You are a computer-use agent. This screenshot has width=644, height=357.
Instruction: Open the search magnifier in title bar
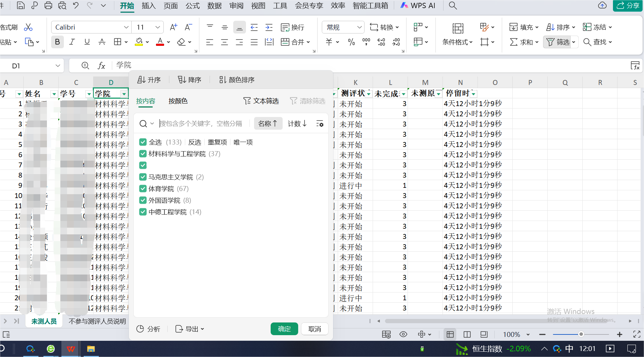coord(453,6)
